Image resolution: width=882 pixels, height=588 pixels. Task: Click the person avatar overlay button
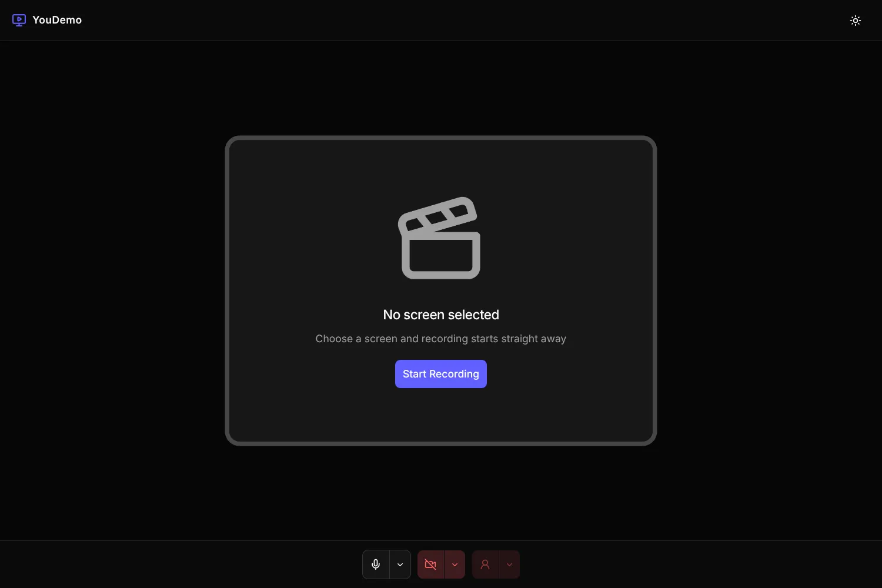tap(485, 564)
